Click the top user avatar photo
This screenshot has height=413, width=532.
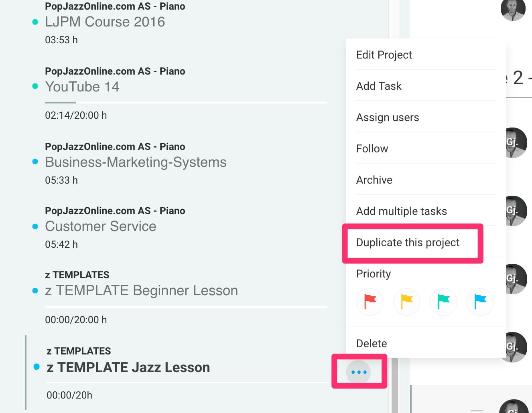513,8
